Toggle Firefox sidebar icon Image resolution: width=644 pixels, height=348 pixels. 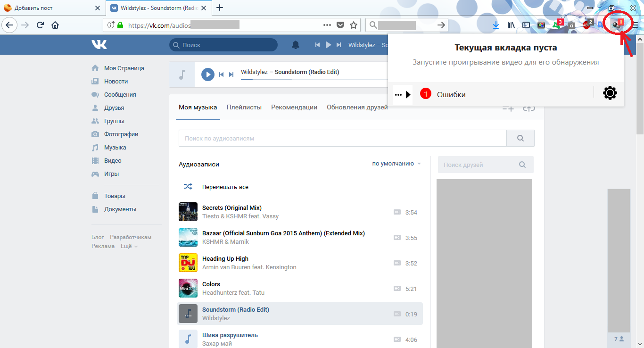[x=526, y=25]
